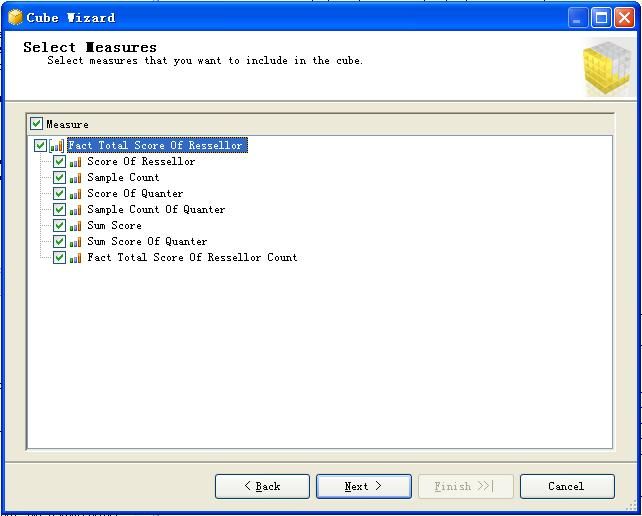Click the disabled Finish button
The height and width of the screenshot is (516, 642).
(x=466, y=486)
